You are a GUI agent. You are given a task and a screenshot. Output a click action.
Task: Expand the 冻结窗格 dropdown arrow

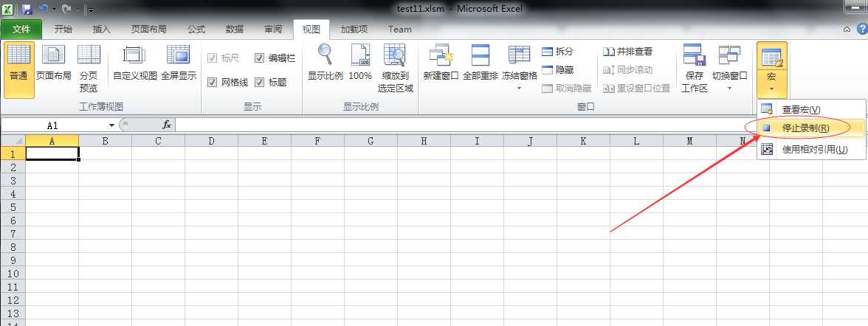[x=520, y=88]
